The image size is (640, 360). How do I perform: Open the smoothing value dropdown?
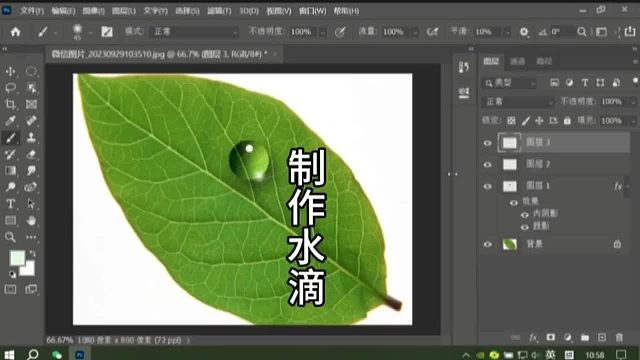[507, 32]
